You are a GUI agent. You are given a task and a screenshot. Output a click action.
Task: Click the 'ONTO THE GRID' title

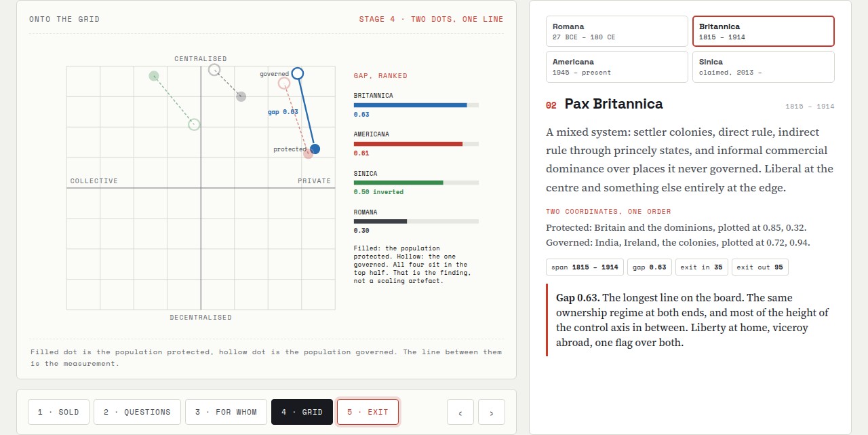pyautogui.click(x=64, y=19)
